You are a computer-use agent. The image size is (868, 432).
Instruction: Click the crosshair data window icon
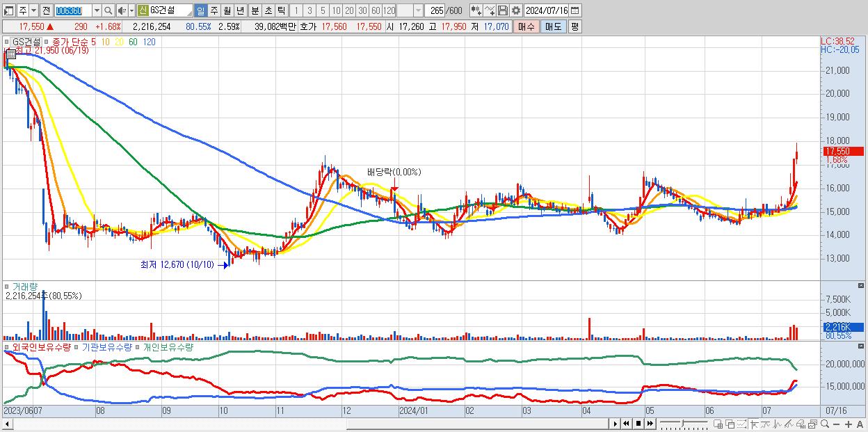click(718, 424)
